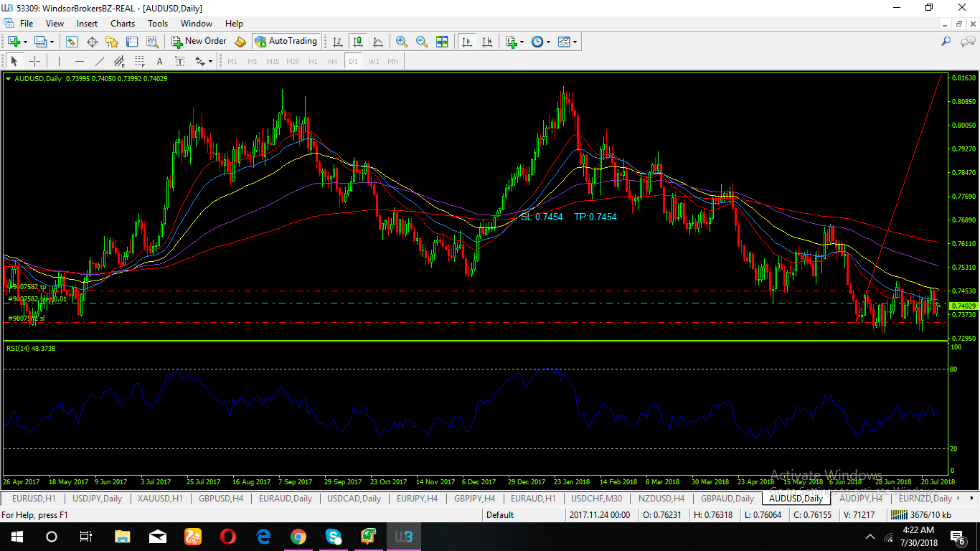Switch timeframe to M15
Screen dimensions: 980x551
point(273,61)
